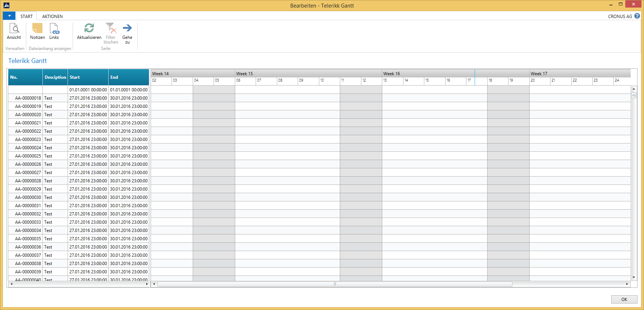Open Notizen notes attachment
644x310 pixels.
(x=37, y=31)
